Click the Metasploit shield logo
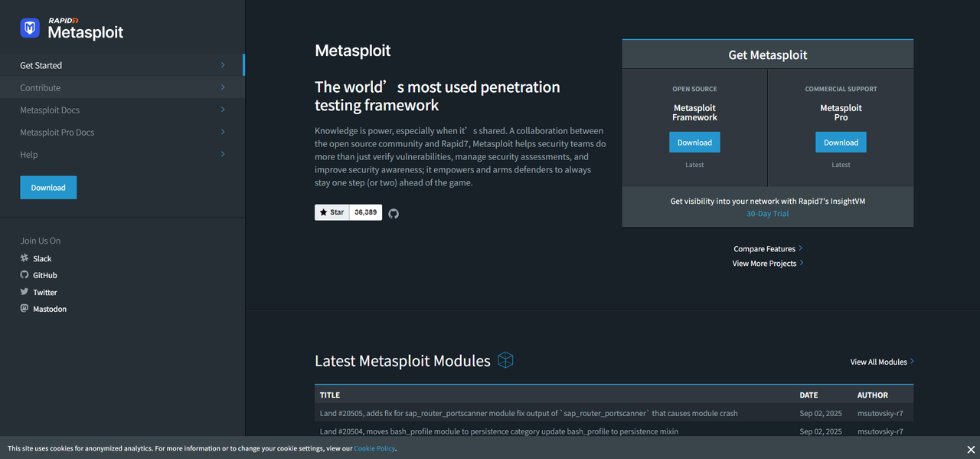The image size is (980, 459). pos(28,28)
